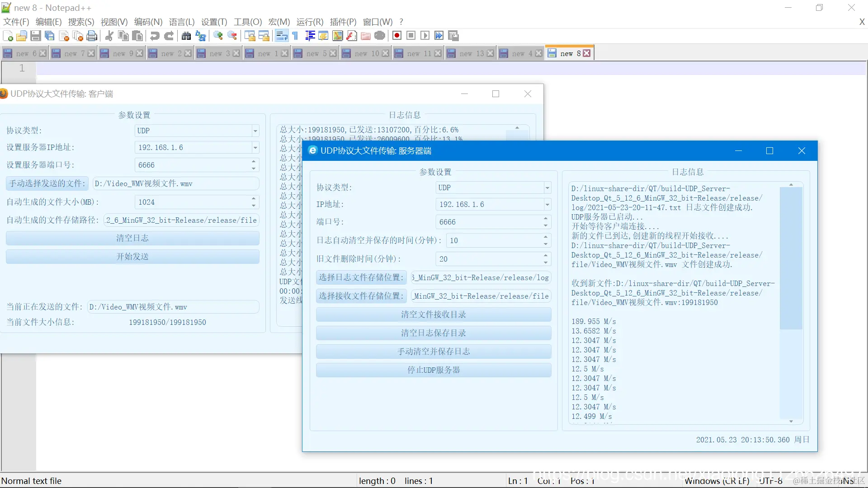
Task: Click the Save file toolbar icon
Action: click(36, 36)
